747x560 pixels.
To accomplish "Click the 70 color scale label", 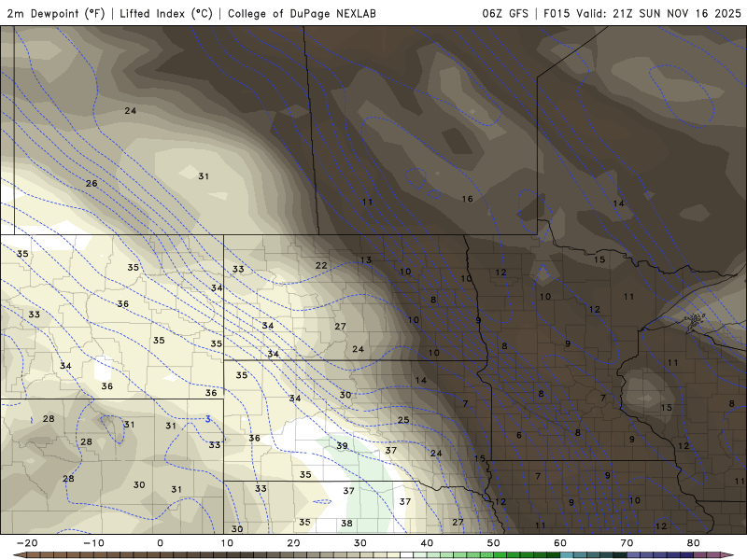I will 627,543.
